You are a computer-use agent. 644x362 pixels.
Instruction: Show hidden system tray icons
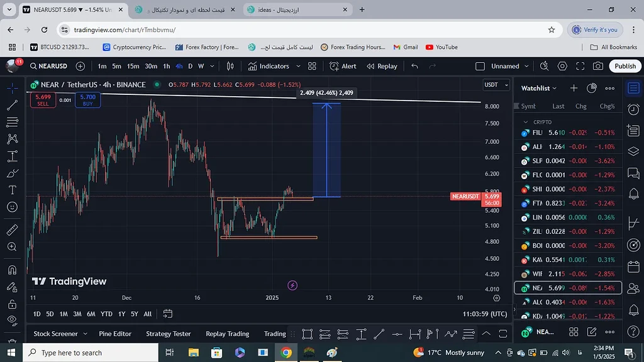click(x=498, y=353)
